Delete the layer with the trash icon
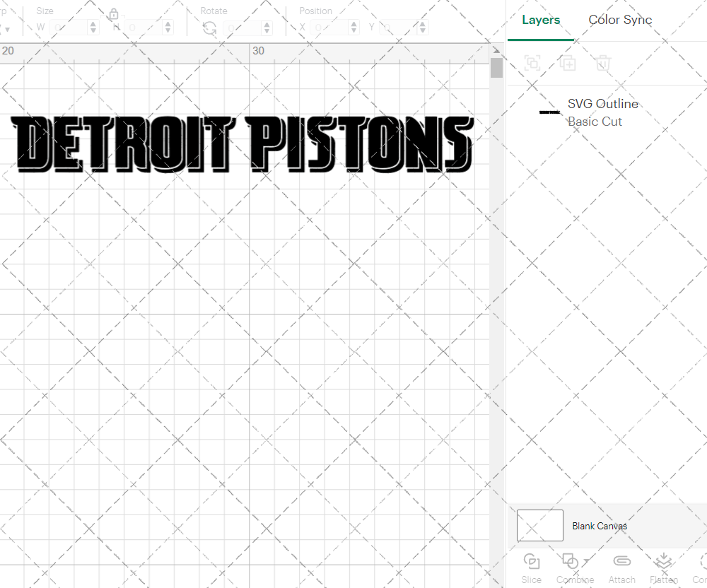This screenshot has height=588, width=707. [x=602, y=63]
